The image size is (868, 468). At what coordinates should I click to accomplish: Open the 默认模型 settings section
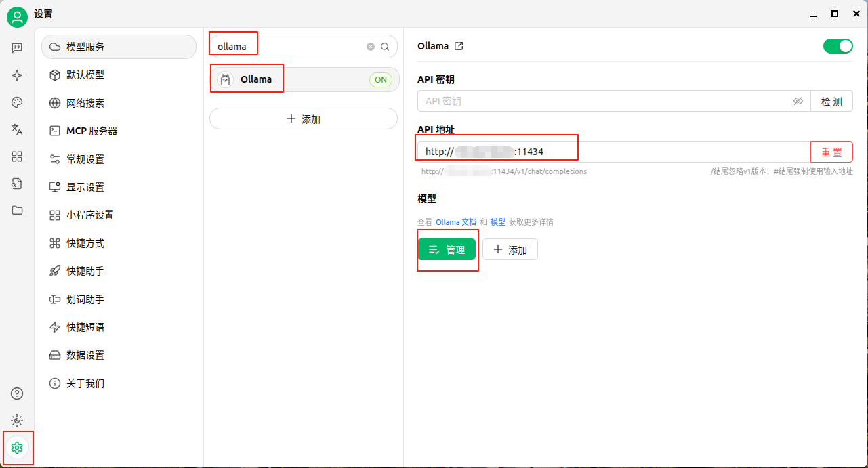coord(119,75)
